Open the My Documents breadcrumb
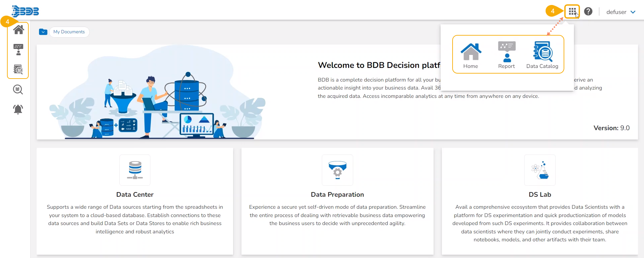The width and height of the screenshot is (644, 258). [69, 32]
